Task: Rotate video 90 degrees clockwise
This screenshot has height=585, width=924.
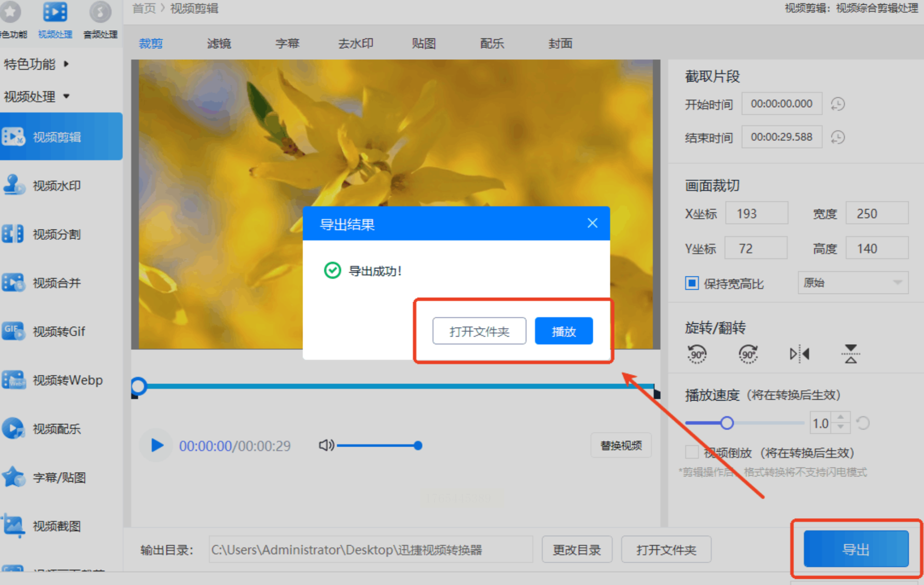Action: [748, 354]
